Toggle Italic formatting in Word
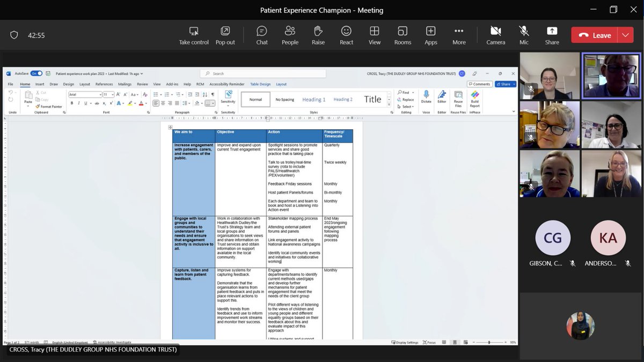This screenshot has height=362, width=644. click(x=78, y=103)
